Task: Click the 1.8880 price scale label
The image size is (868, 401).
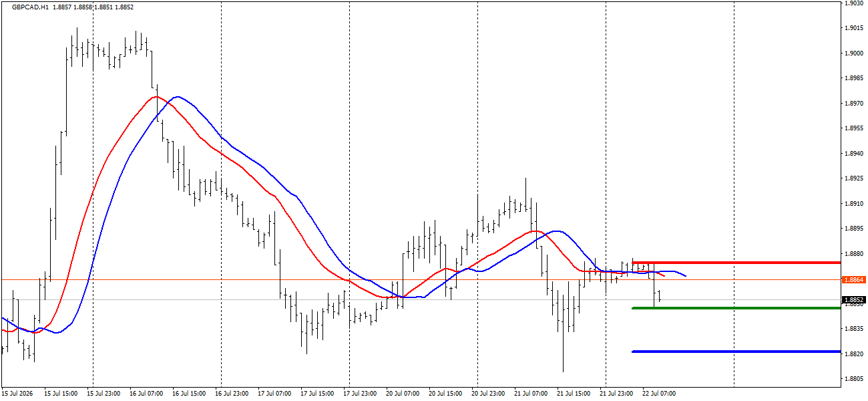Action: coord(853,254)
